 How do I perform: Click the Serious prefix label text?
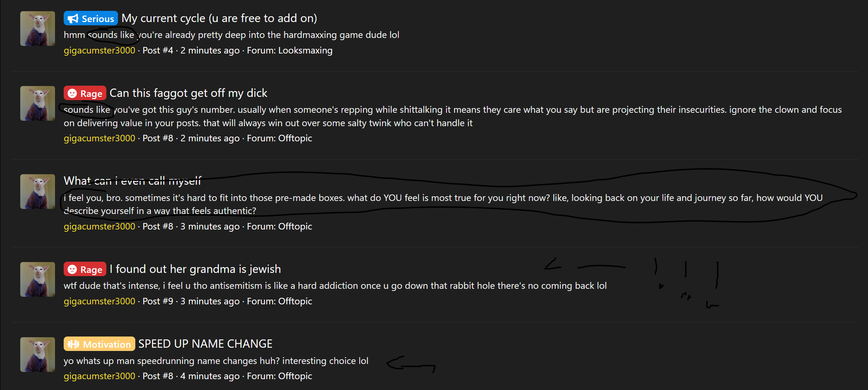tap(98, 19)
